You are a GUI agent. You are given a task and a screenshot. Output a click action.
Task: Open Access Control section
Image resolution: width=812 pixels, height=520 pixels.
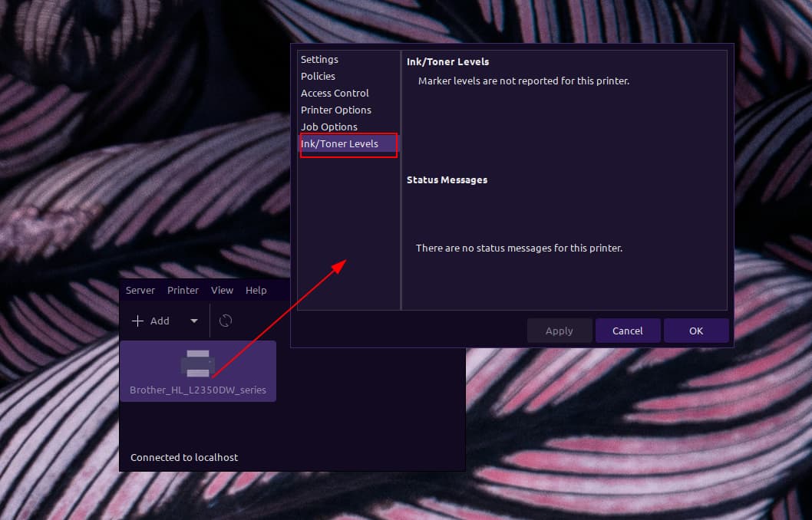click(335, 93)
